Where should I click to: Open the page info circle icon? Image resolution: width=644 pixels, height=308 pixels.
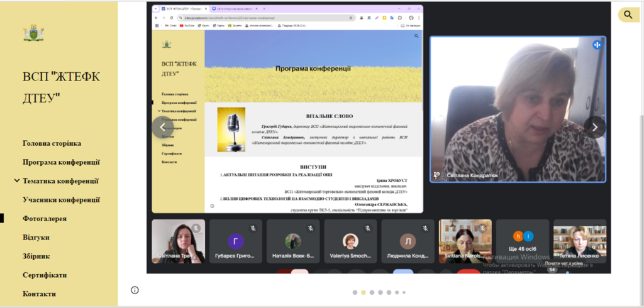(x=135, y=290)
